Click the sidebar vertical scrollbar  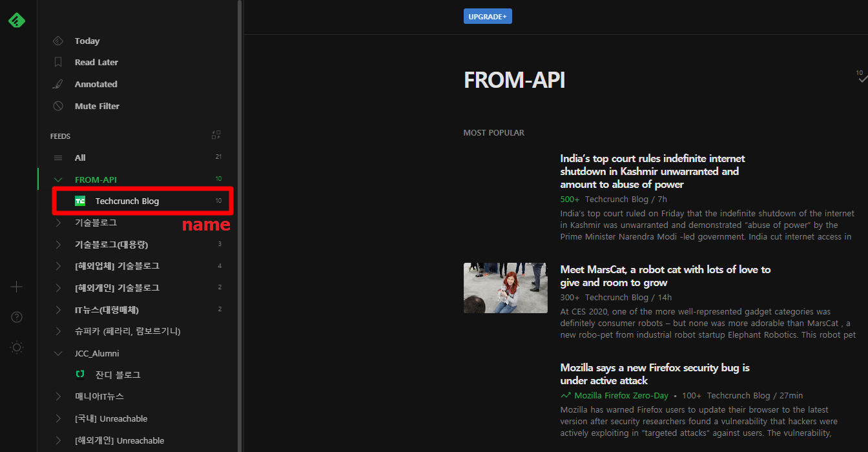(240, 226)
